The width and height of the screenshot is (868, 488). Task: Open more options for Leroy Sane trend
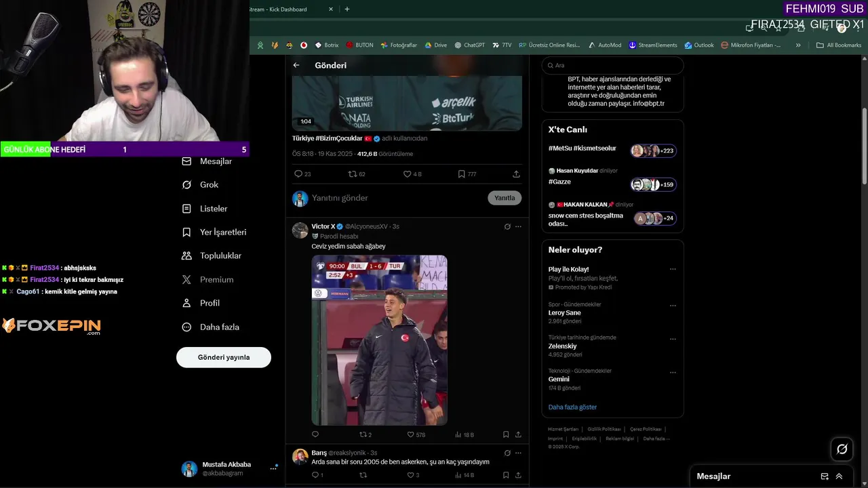pyautogui.click(x=673, y=306)
